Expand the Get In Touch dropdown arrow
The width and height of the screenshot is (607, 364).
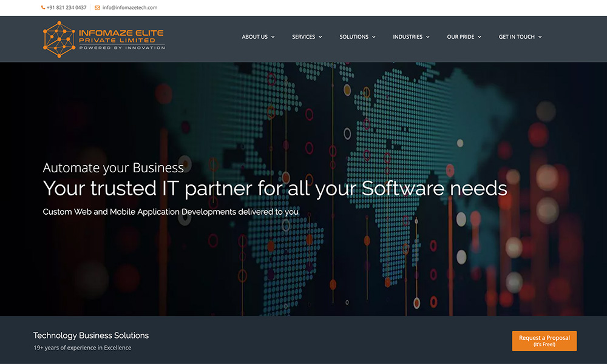[x=540, y=37]
